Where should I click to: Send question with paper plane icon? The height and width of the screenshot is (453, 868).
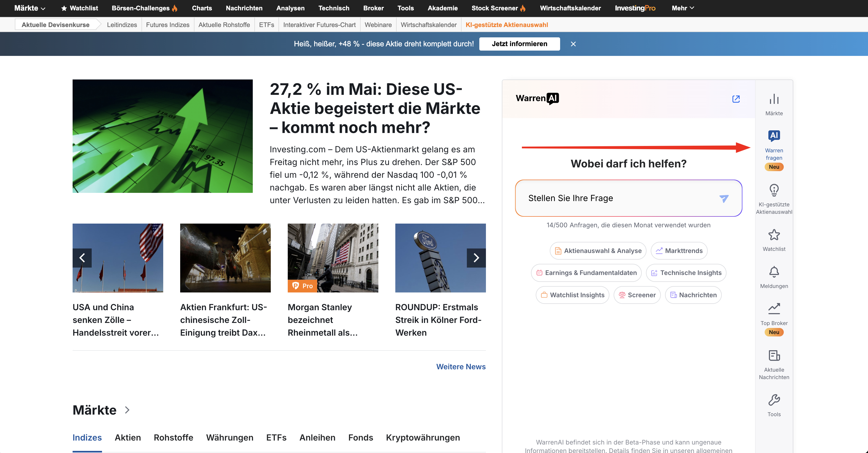724,198
